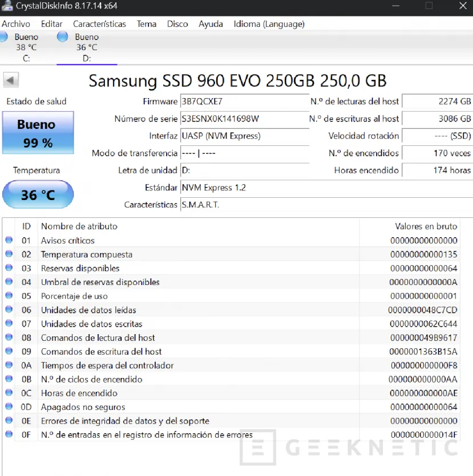Click power-on count value 170 veces

438,153
